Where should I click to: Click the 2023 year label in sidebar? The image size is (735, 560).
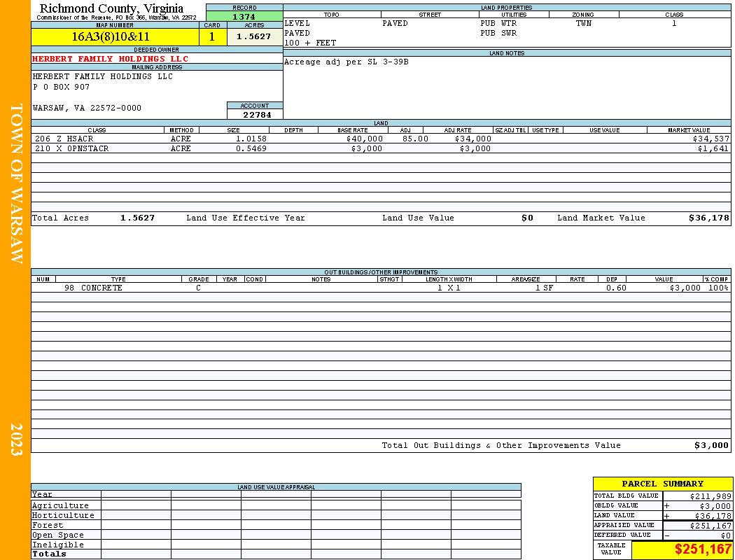16,440
